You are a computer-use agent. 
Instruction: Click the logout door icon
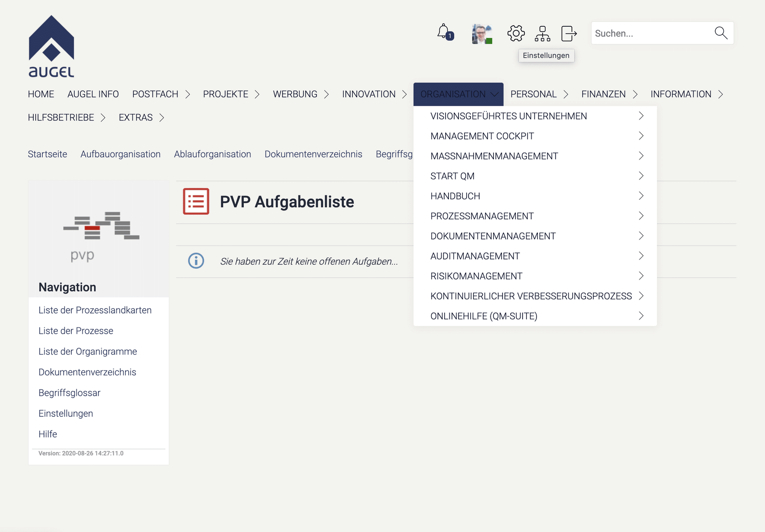pos(568,33)
